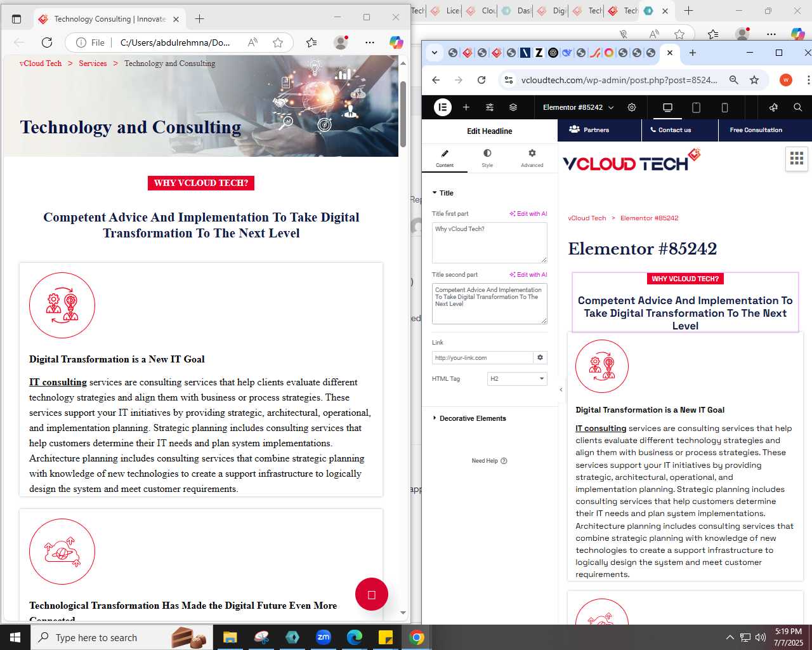
Task: Click Edit with AI for Title first part
Action: tap(528, 214)
